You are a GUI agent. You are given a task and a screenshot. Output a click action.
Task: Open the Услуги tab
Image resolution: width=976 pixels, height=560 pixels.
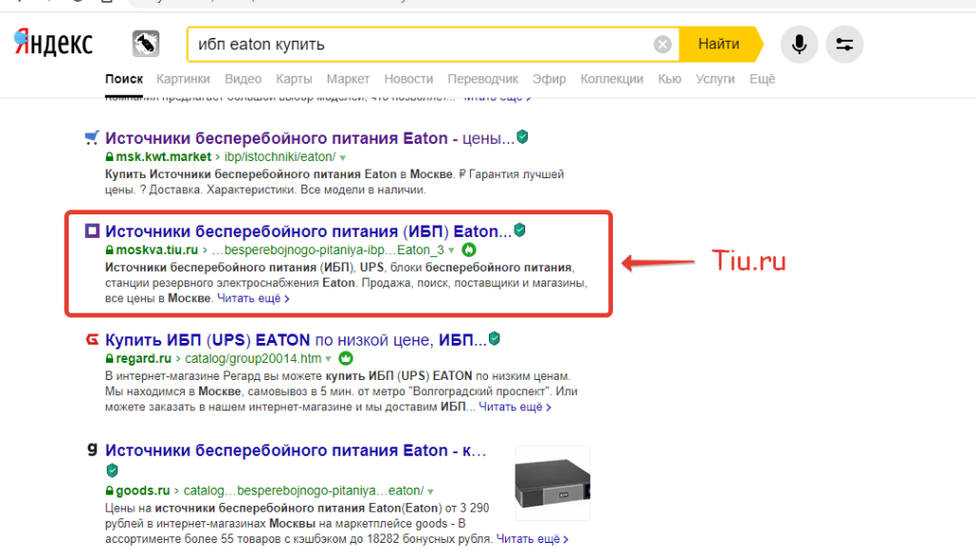coord(715,79)
